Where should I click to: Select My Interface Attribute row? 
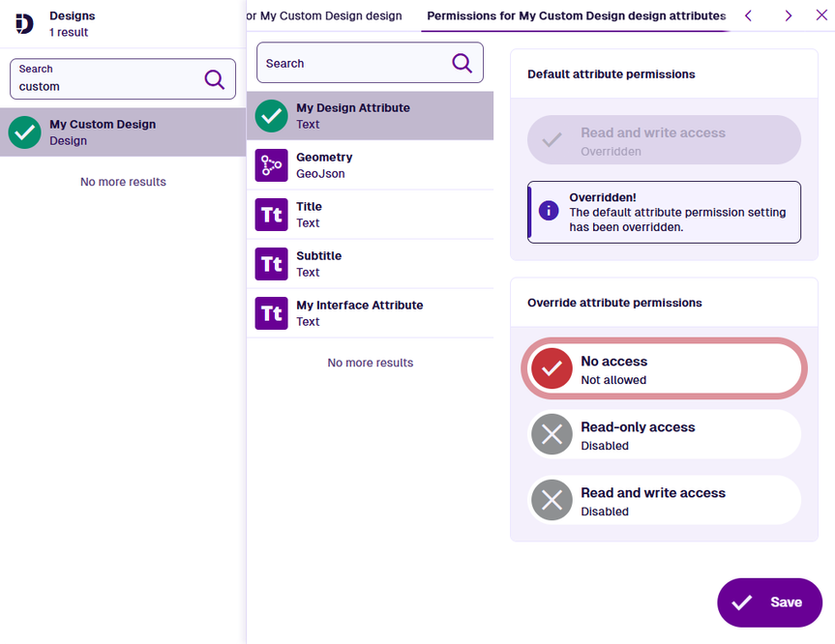(370, 313)
